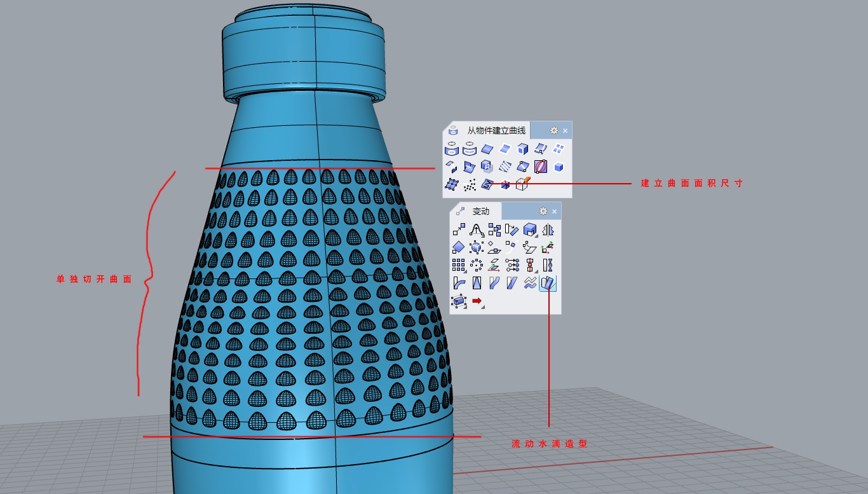Select the Rectangular Array tool
Viewport: 868px width, 494px height.
point(459,265)
